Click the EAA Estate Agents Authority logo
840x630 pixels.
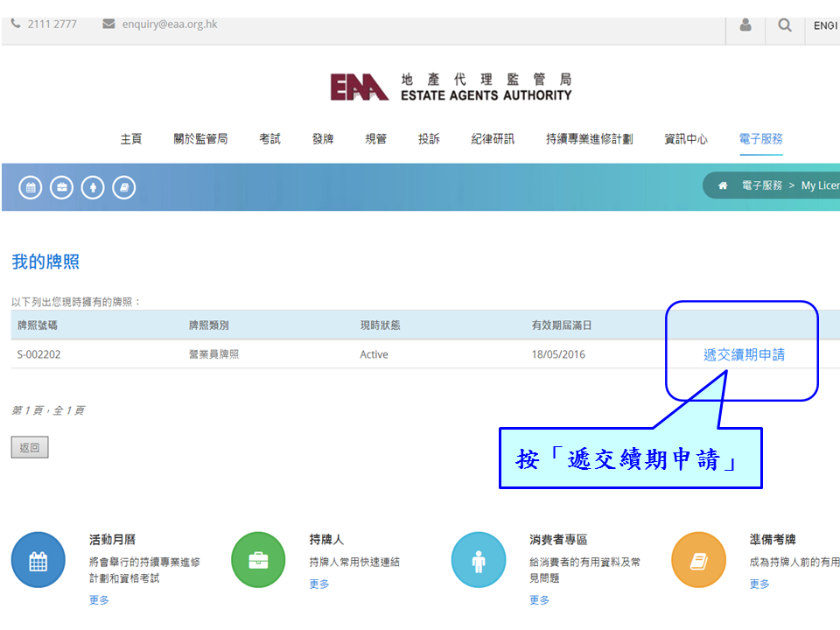click(x=451, y=87)
